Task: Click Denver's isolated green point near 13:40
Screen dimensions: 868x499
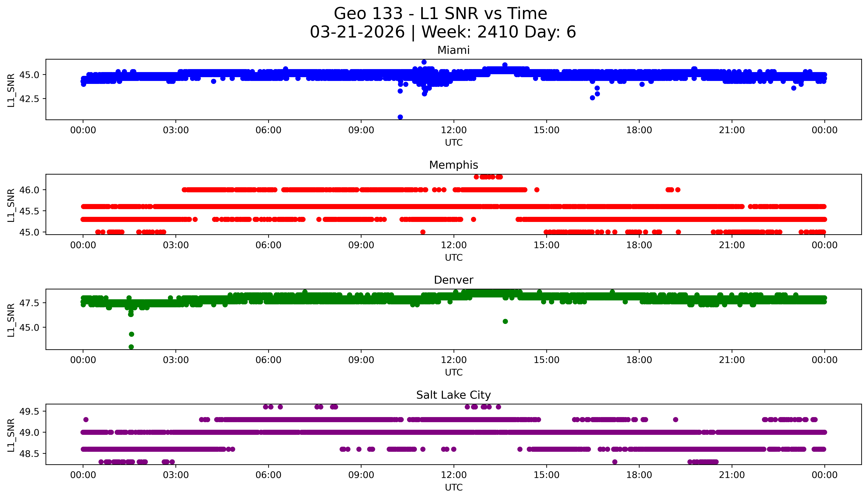Action: (x=505, y=321)
